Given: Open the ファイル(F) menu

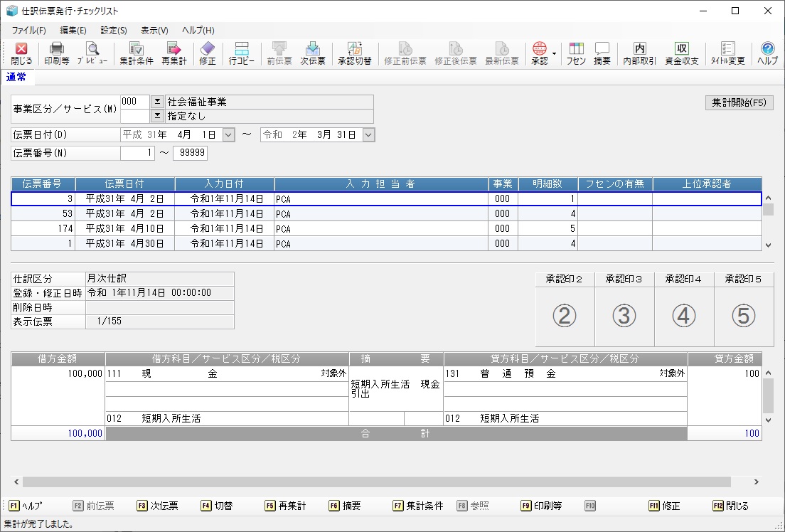Looking at the screenshot, I should tap(28, 31).
